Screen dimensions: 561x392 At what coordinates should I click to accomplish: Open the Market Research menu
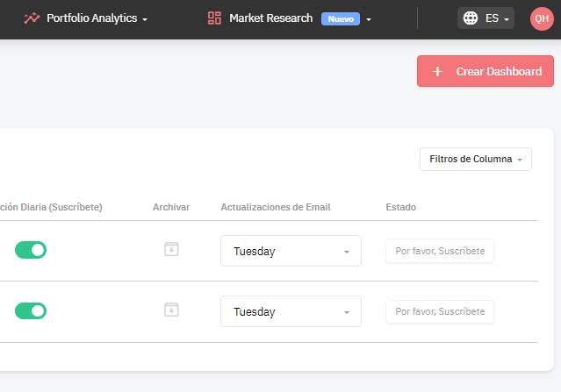point(290,18)
